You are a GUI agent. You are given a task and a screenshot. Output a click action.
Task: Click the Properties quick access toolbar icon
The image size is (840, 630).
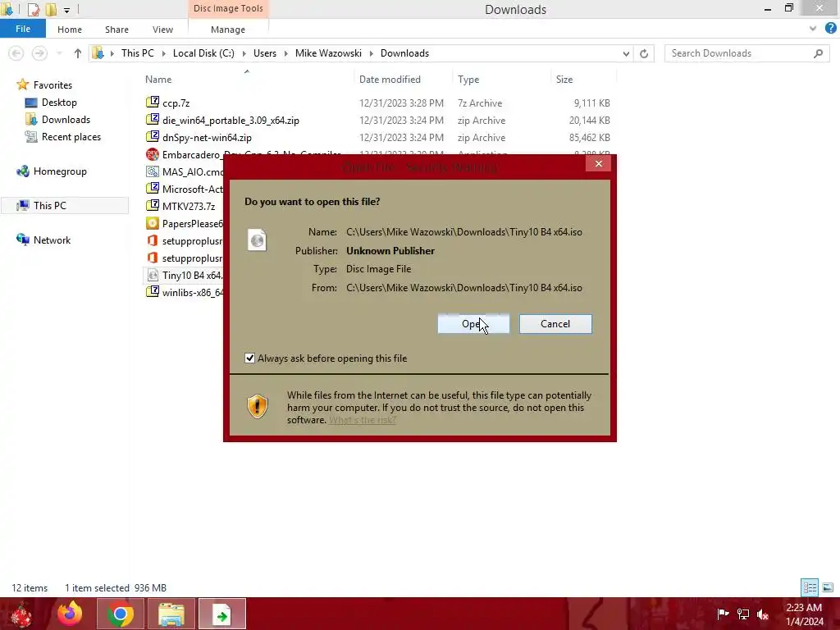(x=33, y=9)
